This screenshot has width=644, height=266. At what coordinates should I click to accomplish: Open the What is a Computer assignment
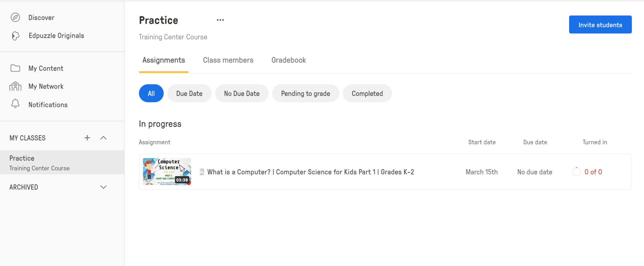click(310, 172)
